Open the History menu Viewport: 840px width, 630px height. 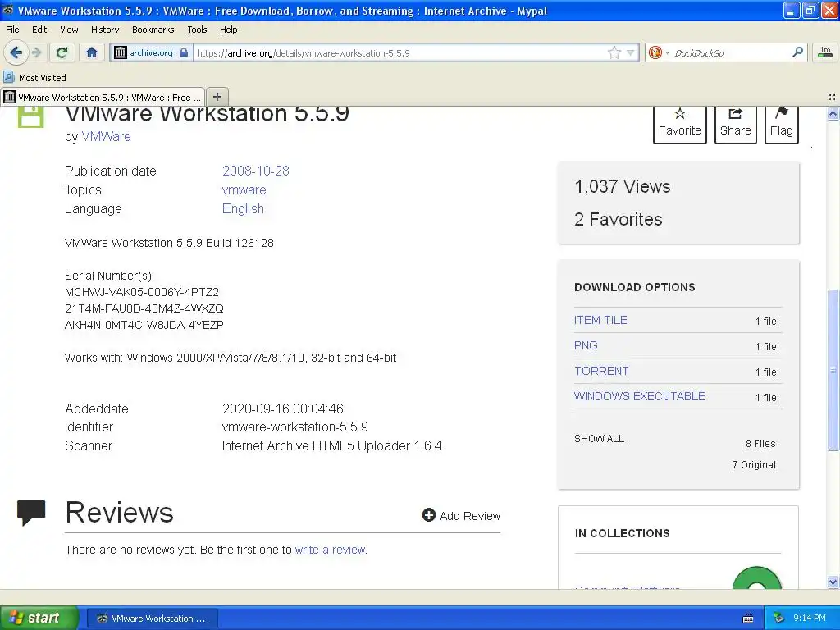tap(104, 30)
